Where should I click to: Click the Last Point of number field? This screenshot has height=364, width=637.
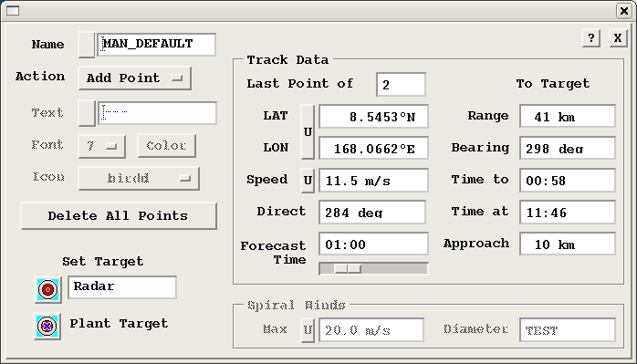[x=401, y=85]
